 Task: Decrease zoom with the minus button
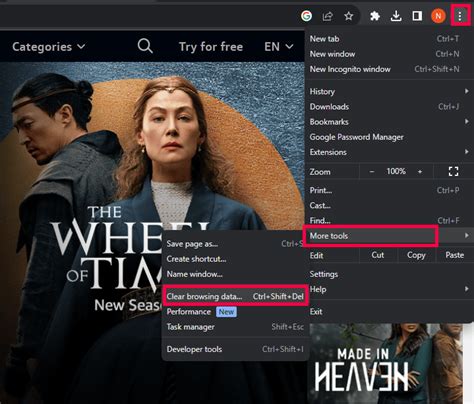point(372,172)
